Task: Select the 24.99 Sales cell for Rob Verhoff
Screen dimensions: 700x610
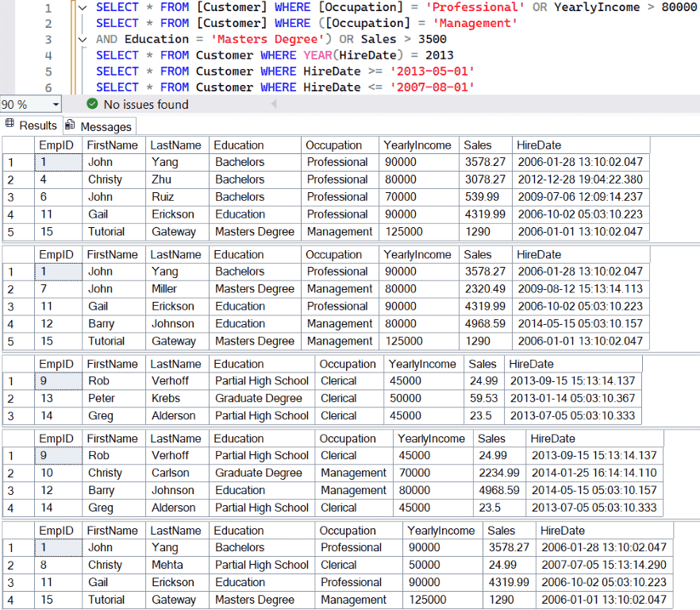Action: (486, 380)
